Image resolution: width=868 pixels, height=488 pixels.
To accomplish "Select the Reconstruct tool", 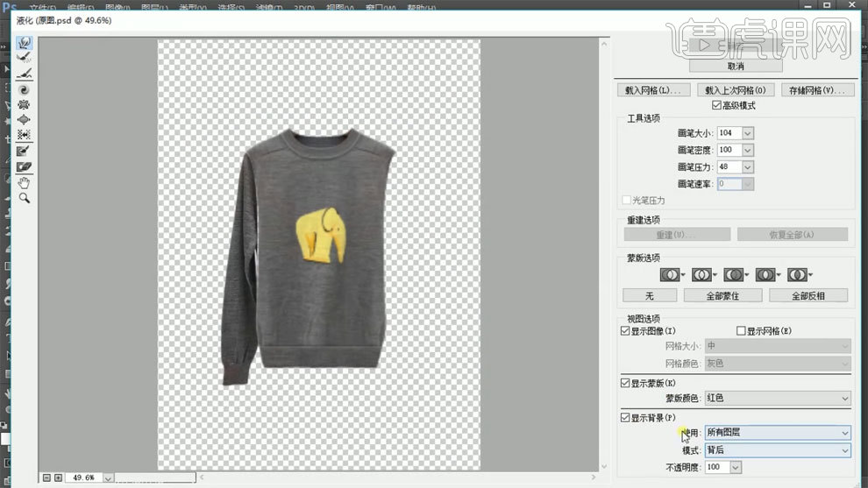I will pyautogui.click(x=24, y=58).
